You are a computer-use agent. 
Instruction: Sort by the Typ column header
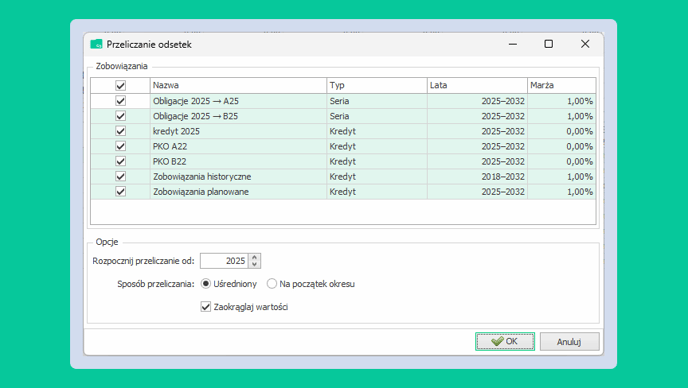coord(377,86)
